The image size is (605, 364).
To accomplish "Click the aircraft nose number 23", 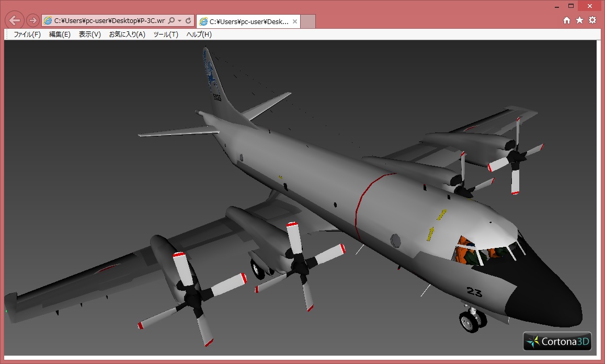I will 474,292.
